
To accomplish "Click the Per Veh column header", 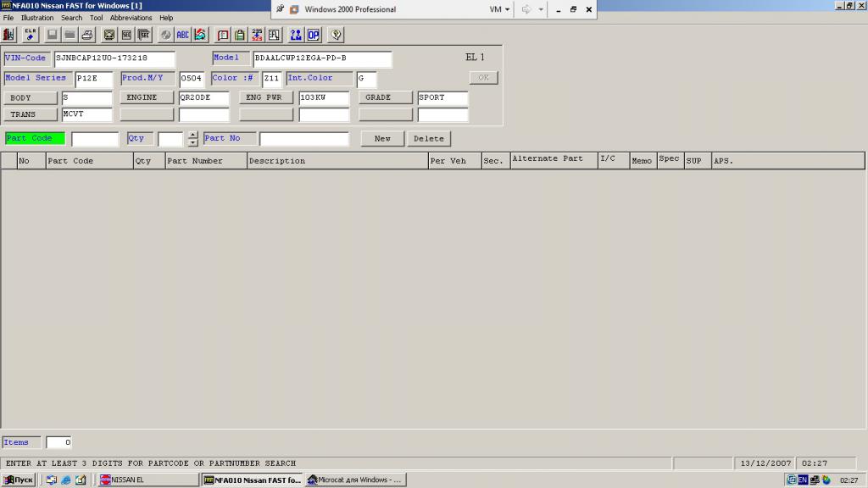I will click(x=455, y=161).
